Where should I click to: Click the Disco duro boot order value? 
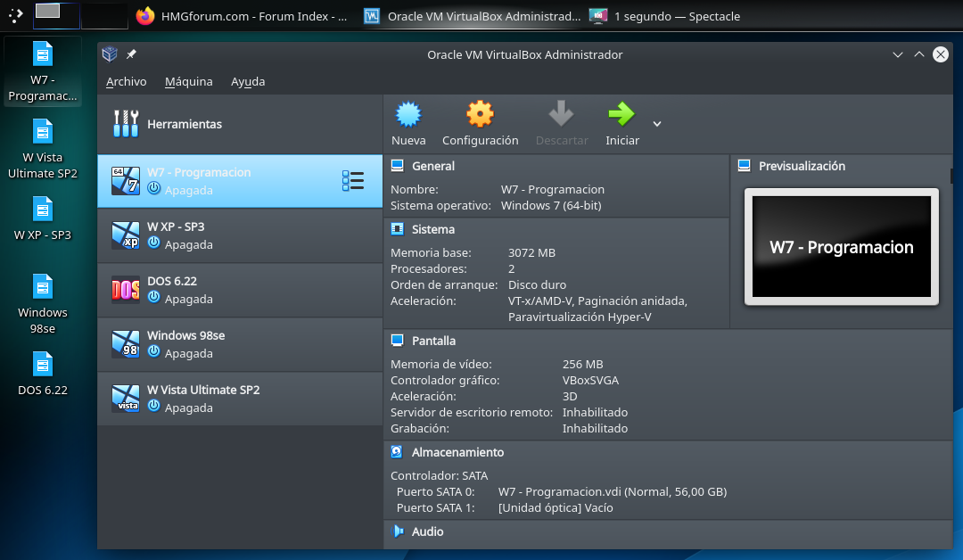pos(537,284)
